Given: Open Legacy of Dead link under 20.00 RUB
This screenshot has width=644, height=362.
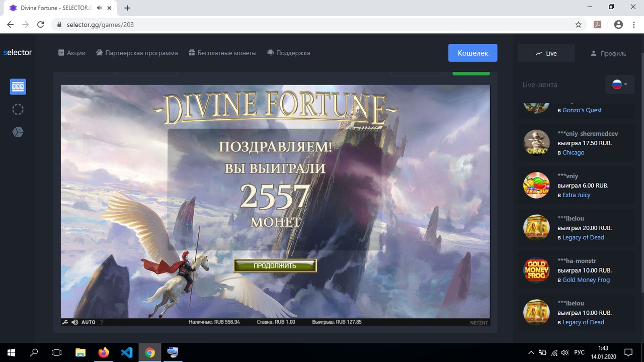Looking at the screenshot, I should click(583, 237).
